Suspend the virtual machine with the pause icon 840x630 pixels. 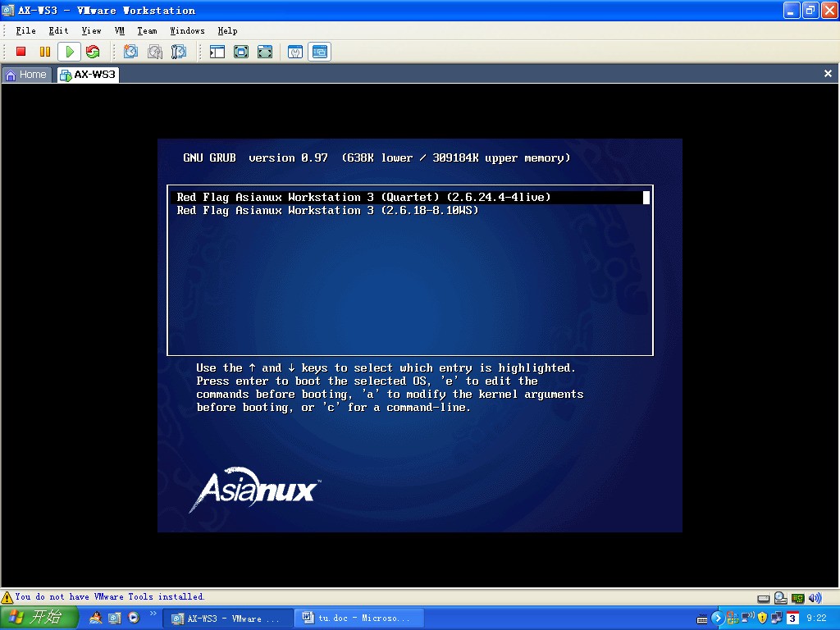click(x=45, y=52)
